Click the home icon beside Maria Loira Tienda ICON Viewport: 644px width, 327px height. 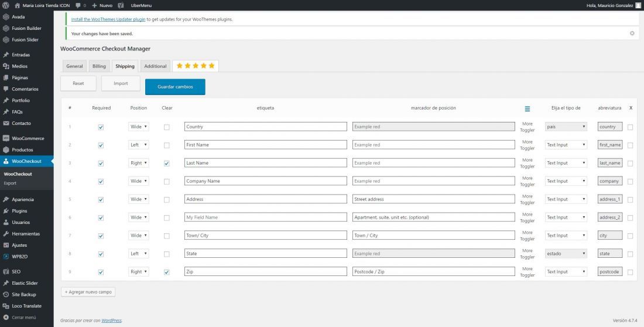[x=17, y=5]
